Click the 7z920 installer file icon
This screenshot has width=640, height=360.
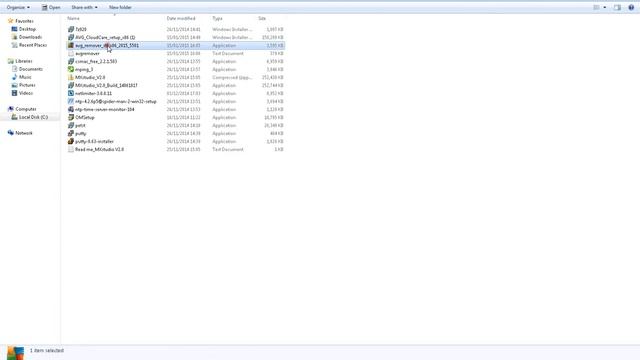(x=71, y=29)
